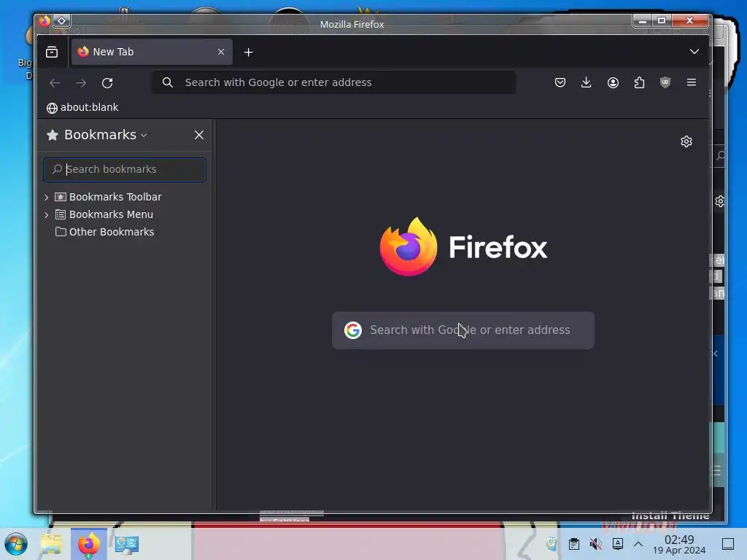Select the Bookmarks Menu tree item
Screen dimensions: 747x560
[111, 215]
